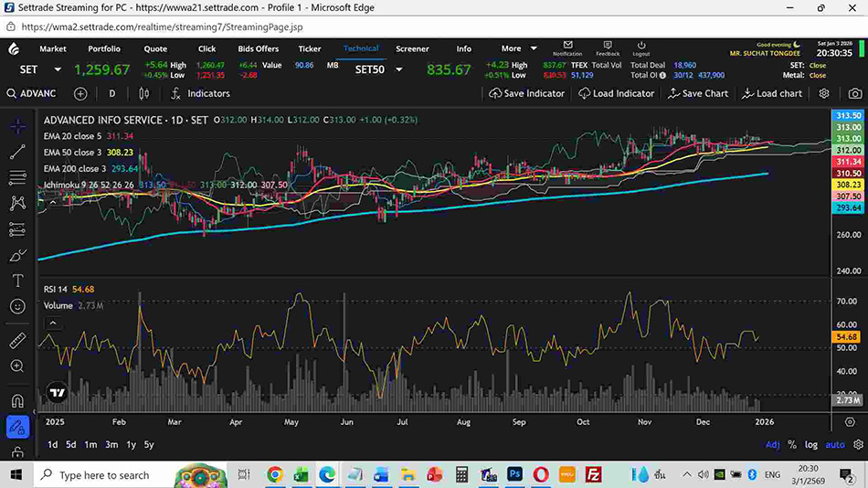Choose the text annotation tool
868x488 pixels.
coord(16,281)
